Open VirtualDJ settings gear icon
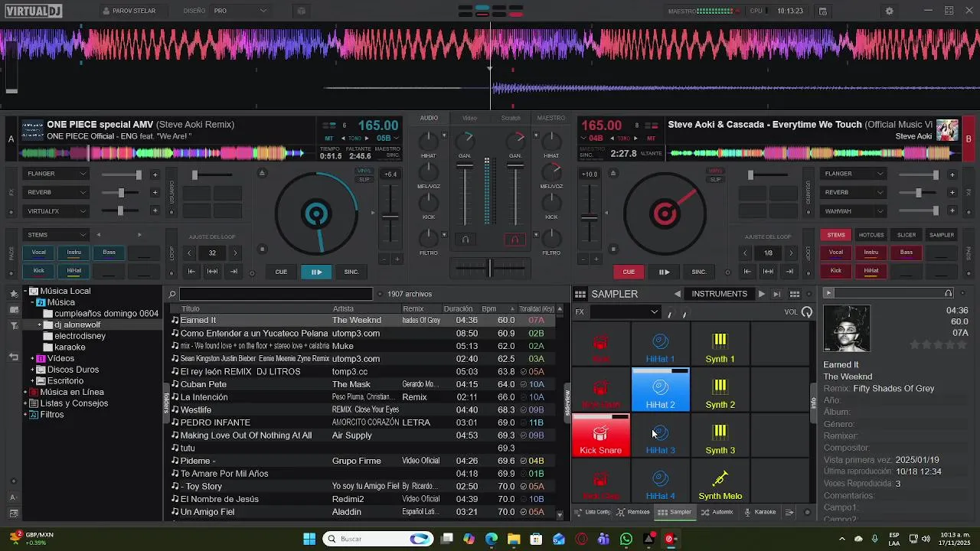This screenshot has height=551, width=980. [889, 11]
